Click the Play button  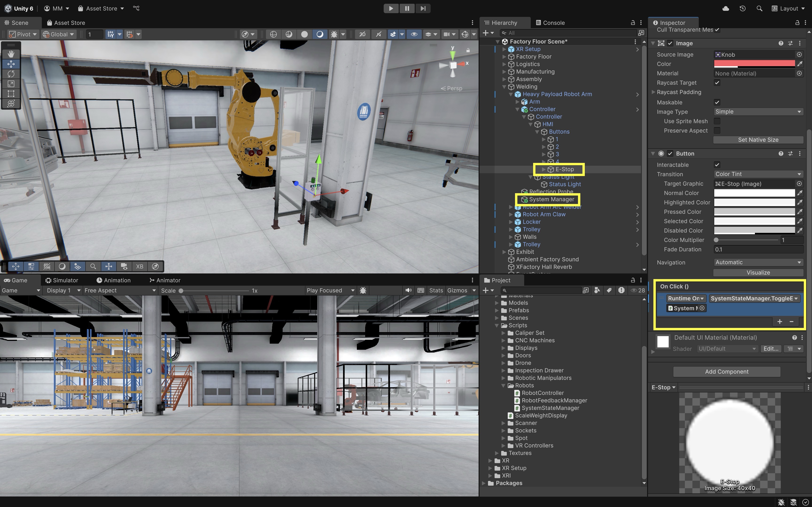[391, 8]
